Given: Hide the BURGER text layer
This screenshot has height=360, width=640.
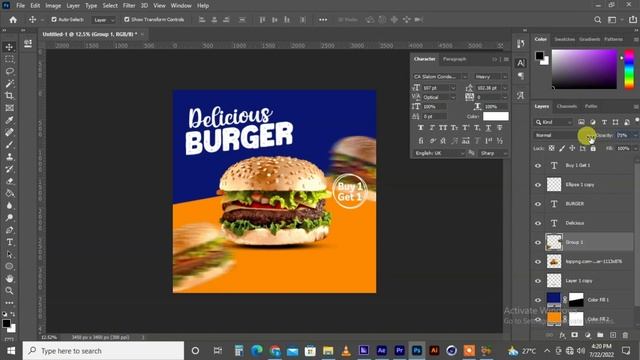Looking at the screenshot, I should [538, 204].
